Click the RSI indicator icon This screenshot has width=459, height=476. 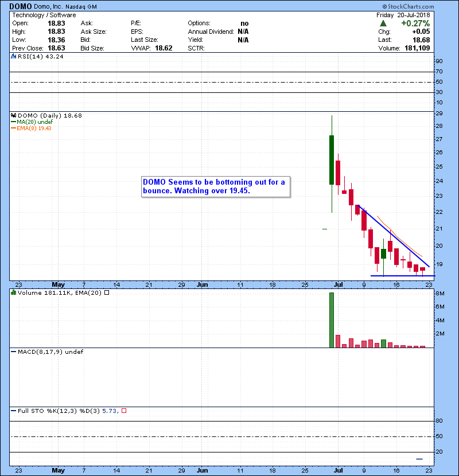click(13, 56)
